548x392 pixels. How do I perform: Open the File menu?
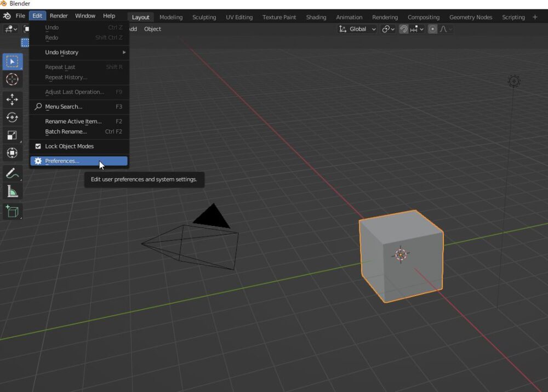pos(20,16)
